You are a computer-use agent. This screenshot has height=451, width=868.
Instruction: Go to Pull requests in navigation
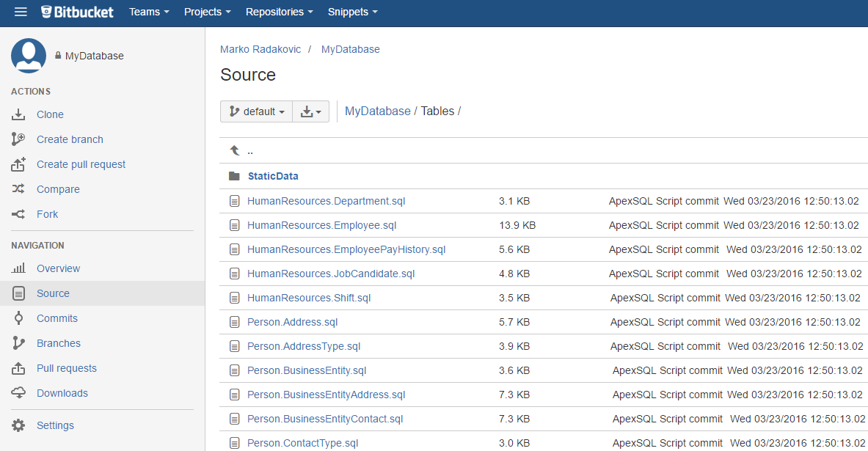click(67, 368)
